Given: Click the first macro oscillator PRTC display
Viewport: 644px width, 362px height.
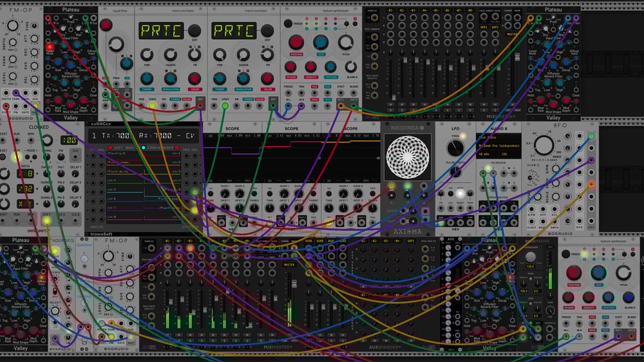Looking at the screenshot, I should 160,31.
